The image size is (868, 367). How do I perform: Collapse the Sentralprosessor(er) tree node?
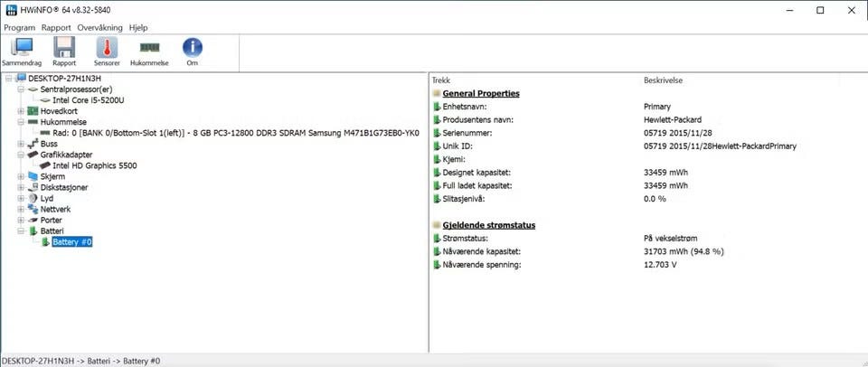click(x=21, y=89)
